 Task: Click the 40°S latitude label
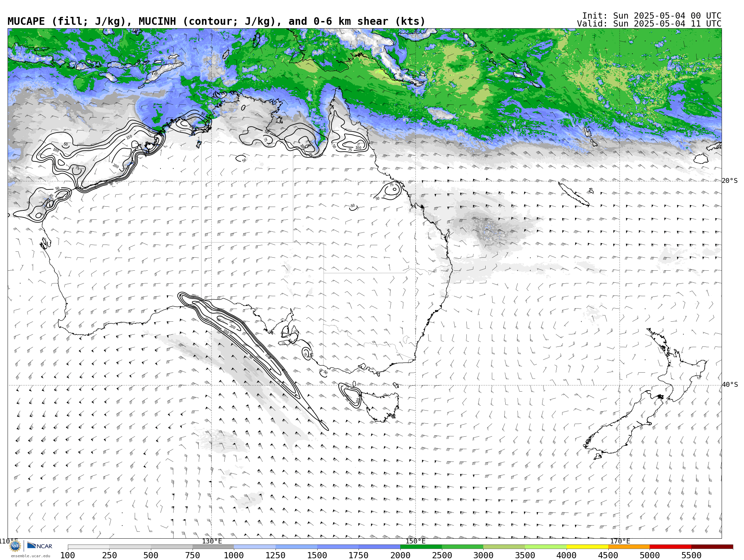pos(730,385)
